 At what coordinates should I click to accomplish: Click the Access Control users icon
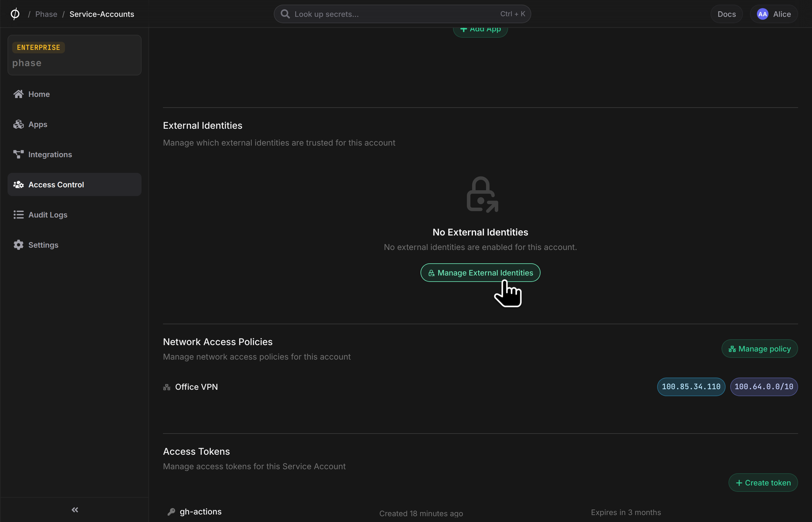(x=18, y=184)
